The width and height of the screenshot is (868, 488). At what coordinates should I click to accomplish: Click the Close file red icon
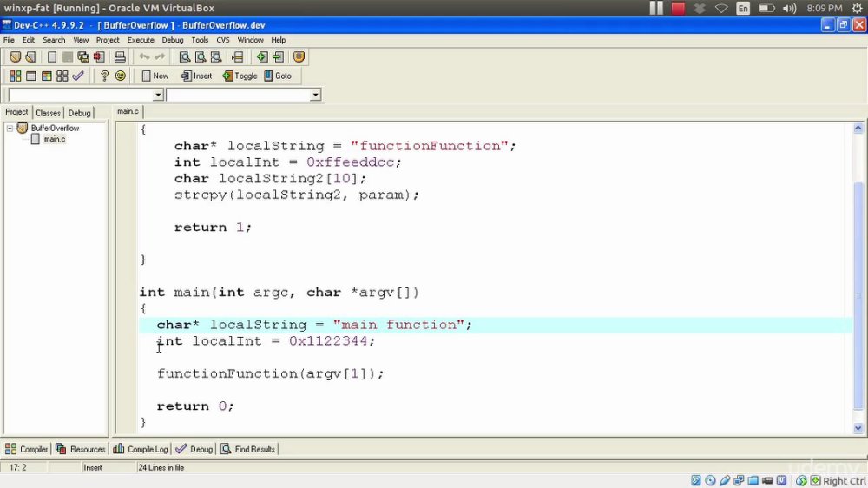[99, 56]
